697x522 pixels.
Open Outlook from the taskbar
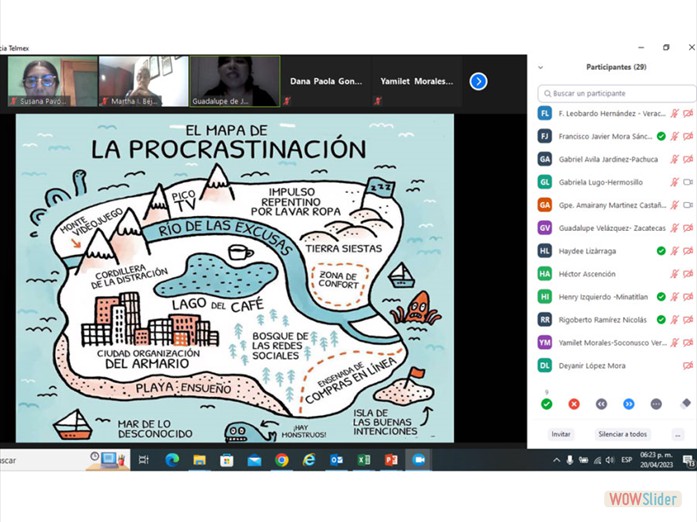[336, 460]
